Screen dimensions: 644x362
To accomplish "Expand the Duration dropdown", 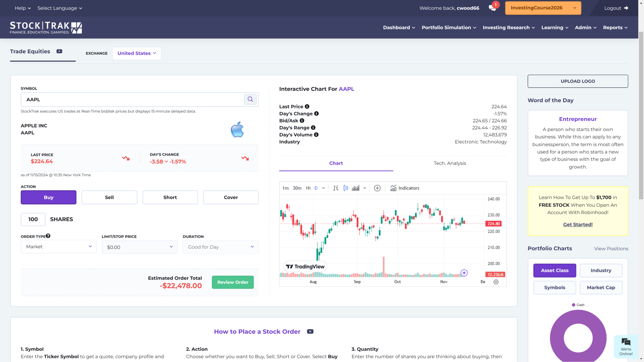I will point(220,247).
